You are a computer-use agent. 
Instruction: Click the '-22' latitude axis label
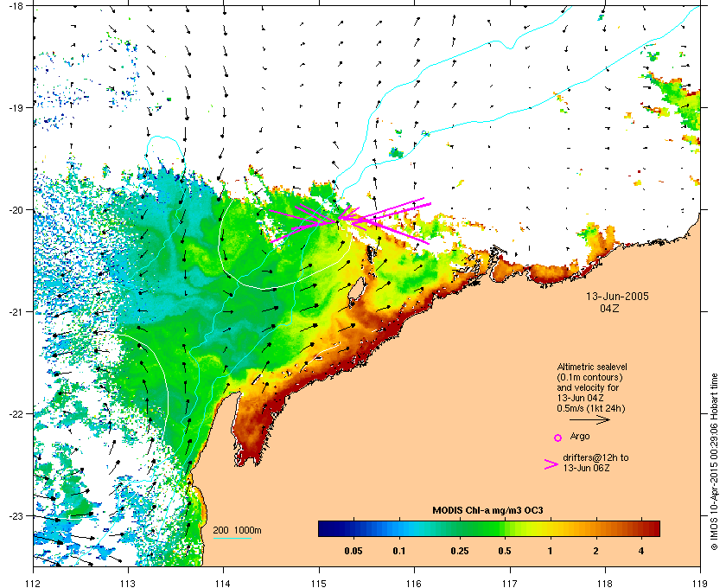pyautogui.click(x=16, y=414)
